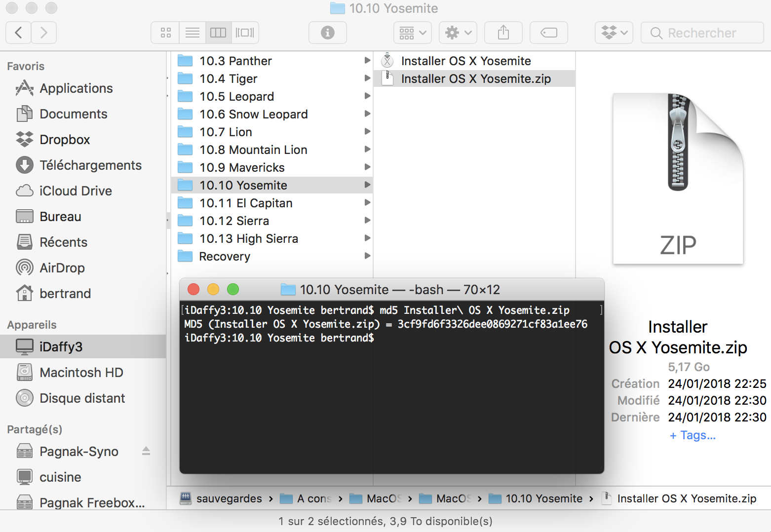Switch to list view

pos(192,33)
